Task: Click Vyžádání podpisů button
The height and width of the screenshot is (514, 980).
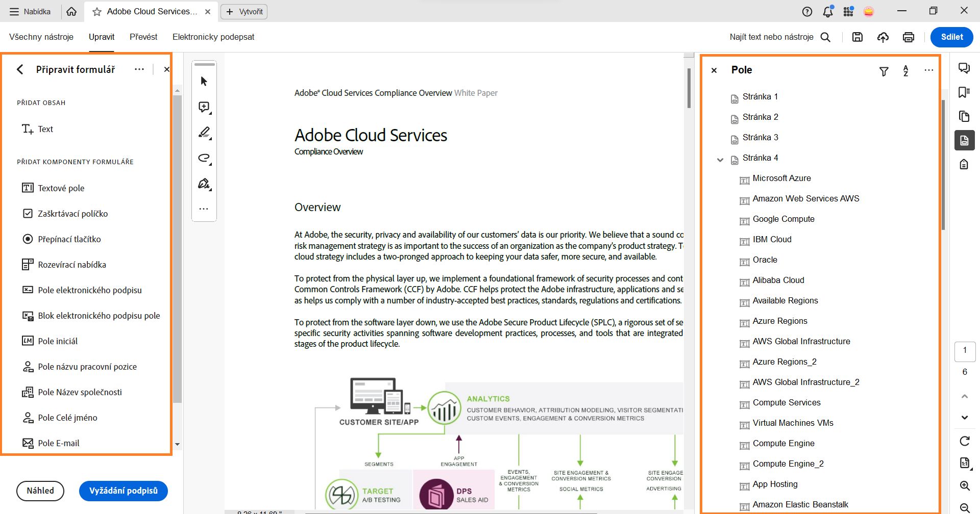Action: click(x=124, y=491)
